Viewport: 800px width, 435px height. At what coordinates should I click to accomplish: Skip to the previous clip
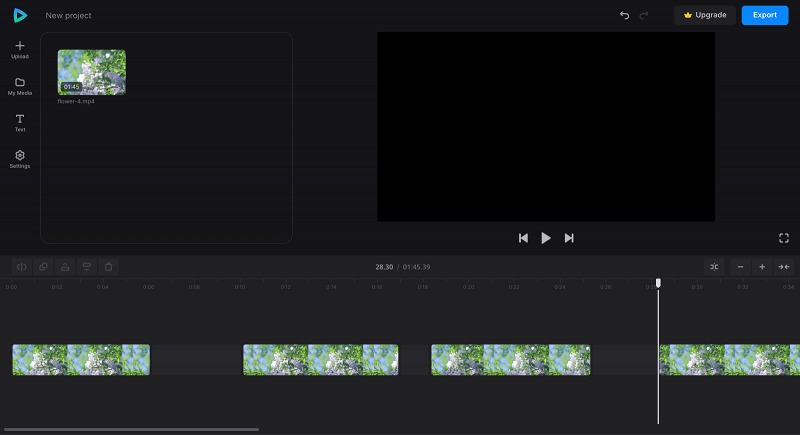click(523, 238)
